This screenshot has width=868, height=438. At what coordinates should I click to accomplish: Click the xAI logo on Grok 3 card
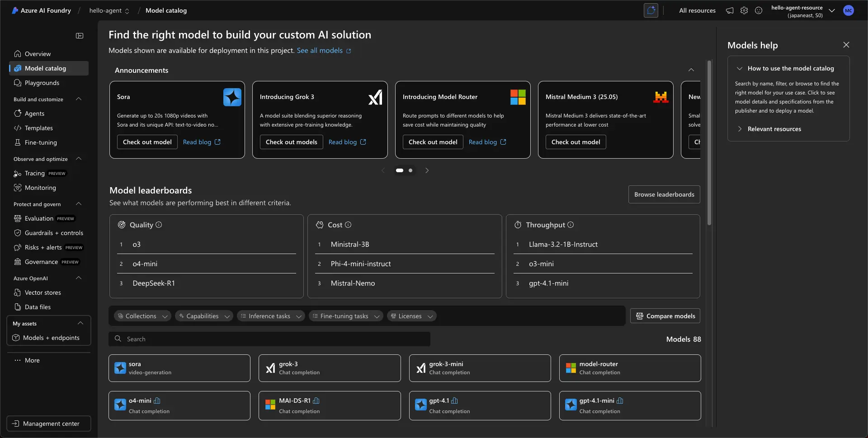[x=375, y=97]
